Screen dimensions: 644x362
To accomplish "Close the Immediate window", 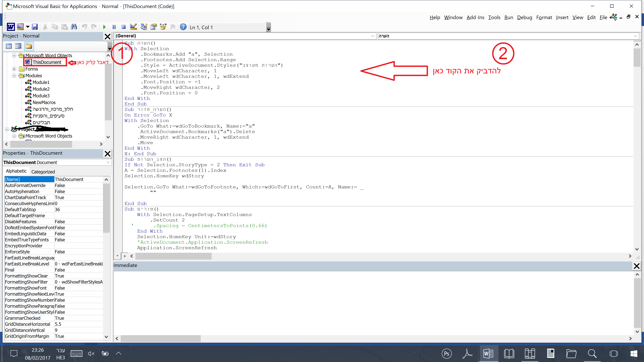I will pyautogui.click(x=636, y=266).
